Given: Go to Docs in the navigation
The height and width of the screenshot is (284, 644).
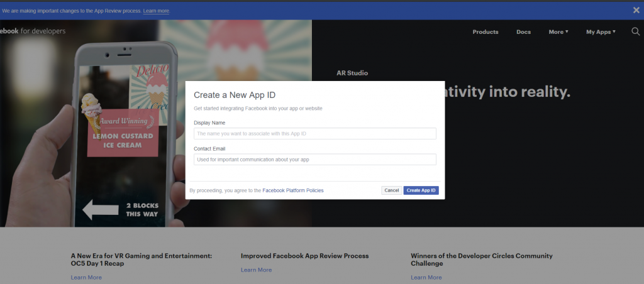Looking at the screenshot, I should point(524,32).
